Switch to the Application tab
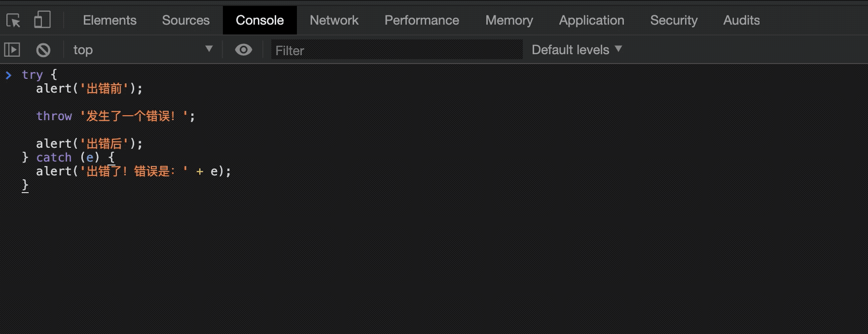Image resolution: width=868 pixels, height=334 pixels. (592, 20)
